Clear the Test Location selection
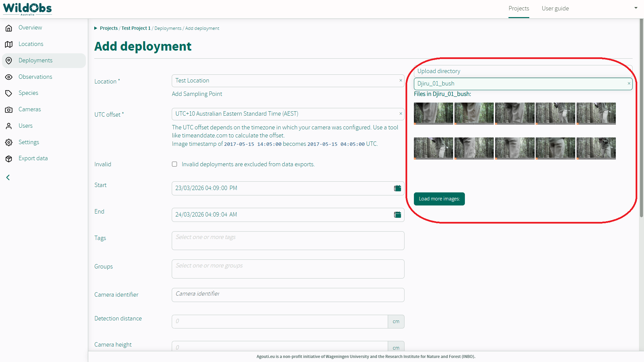The height and width of the screenshot is (362, 644). pyautogui.click(x=400, y=80)
